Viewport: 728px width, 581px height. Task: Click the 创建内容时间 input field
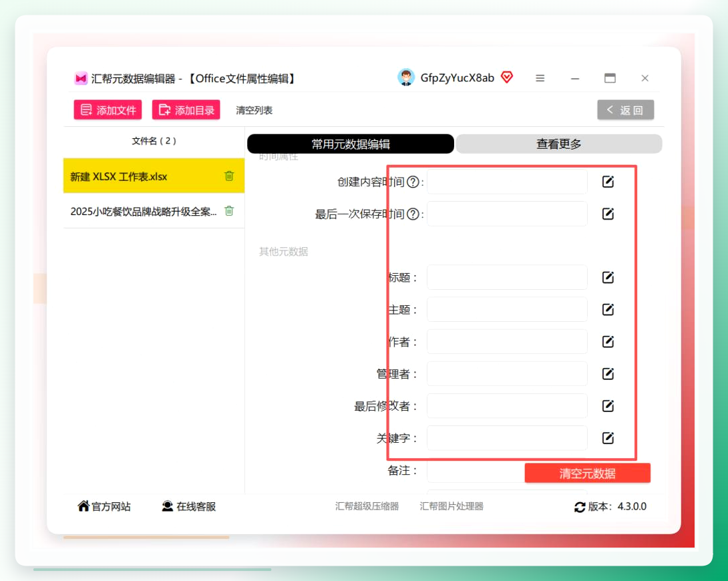[x=507, y=182]
